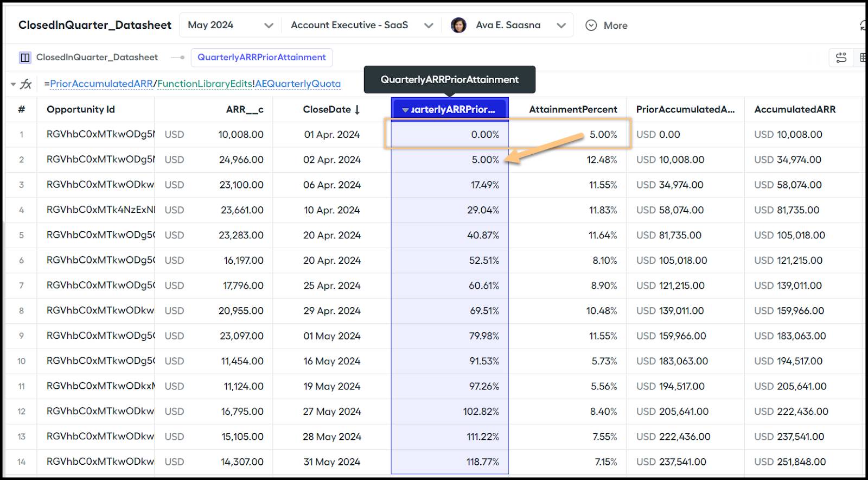Click the fx formula icon
Screen dimensions: 868x480
(x=26, y=84)
